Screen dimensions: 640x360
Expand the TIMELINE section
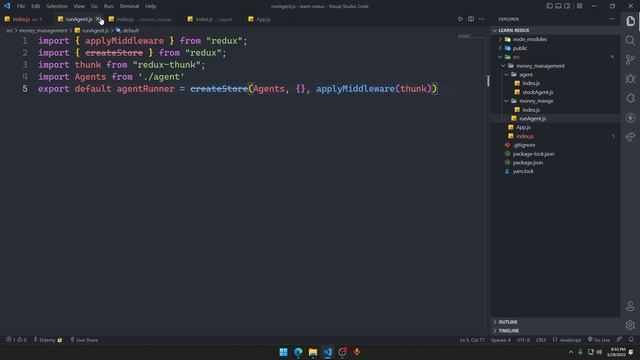[x=555, y=331]
